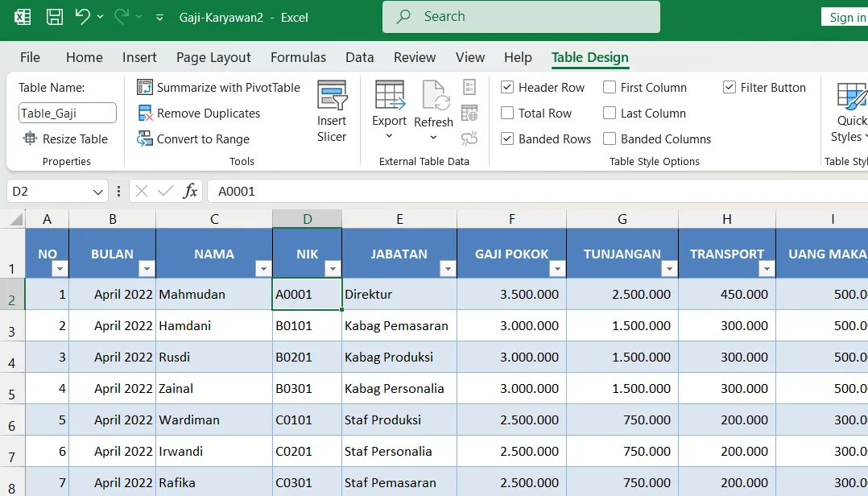Open the NAMA column filter dropdown
Image resolution: width=868 pixels, height=496 pixels.
coord(263,269)
